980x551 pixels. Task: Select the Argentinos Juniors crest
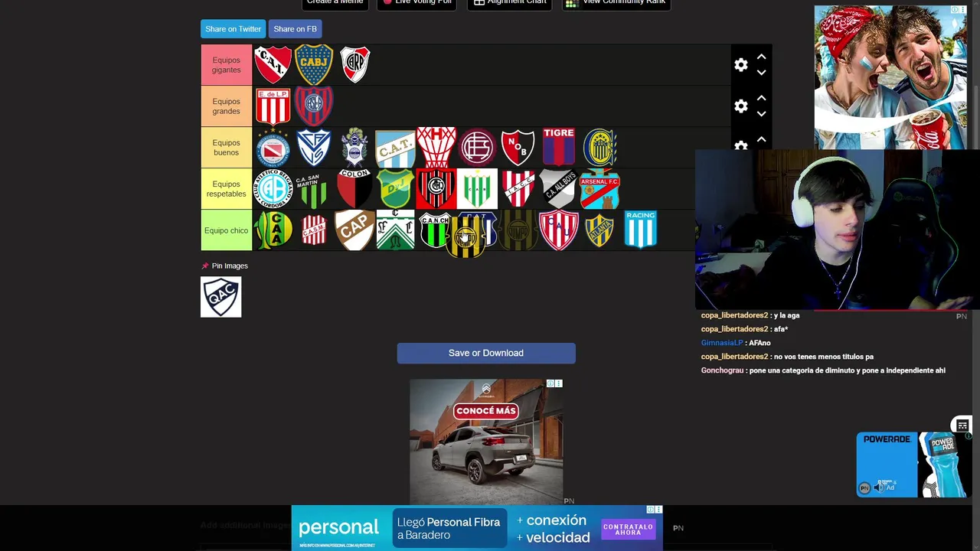(x=273, y=148)
